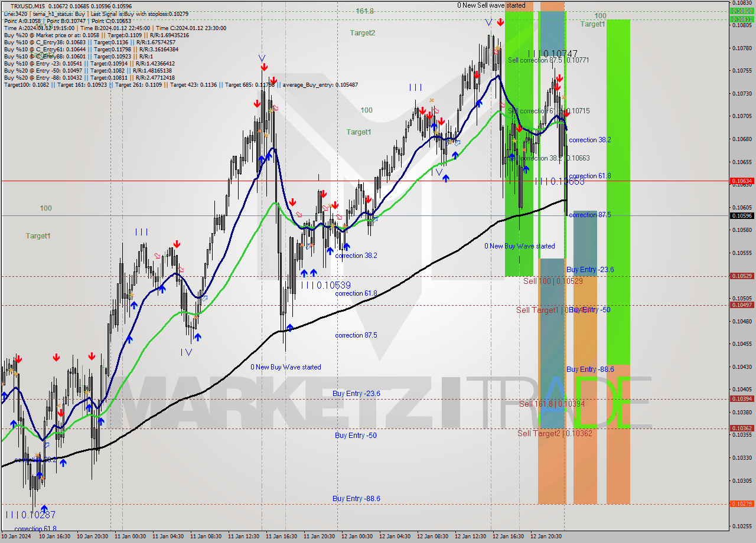Viewport: 756px width, 543px height.
Task: Click the blue 'correction 87.5' label below 0.10539
Action: click(356, 335)
